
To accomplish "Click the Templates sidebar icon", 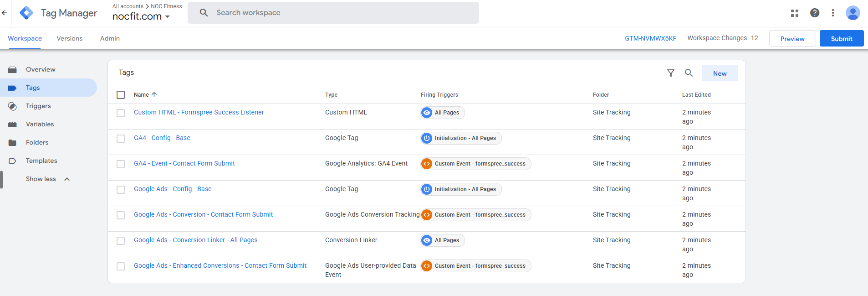I will pos(12,161).
